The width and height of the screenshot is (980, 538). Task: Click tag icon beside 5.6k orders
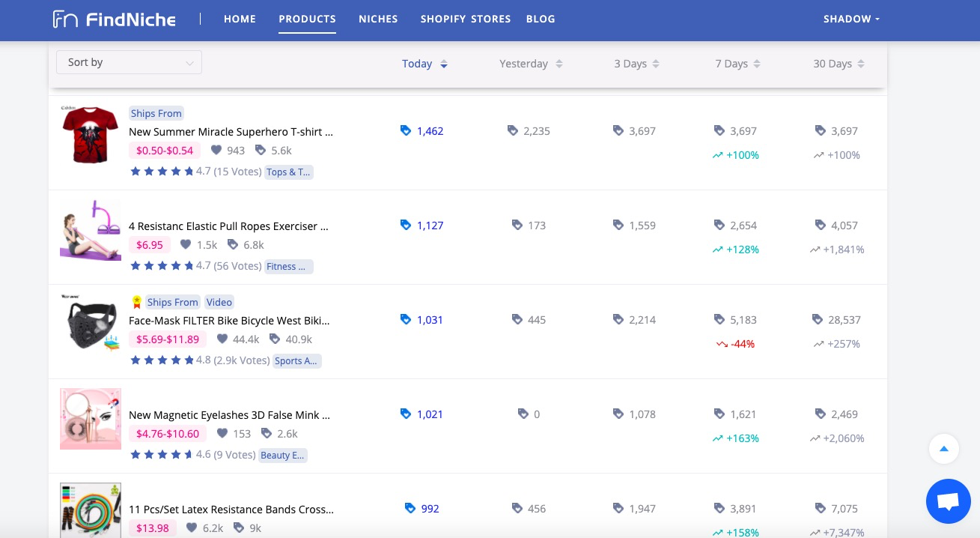[261, 151]
